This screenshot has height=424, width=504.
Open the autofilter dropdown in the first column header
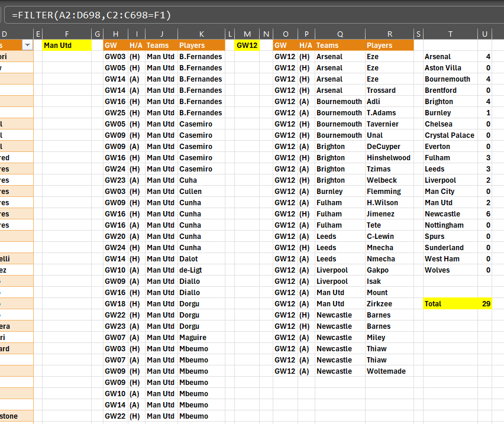click(x=27, y=45)
